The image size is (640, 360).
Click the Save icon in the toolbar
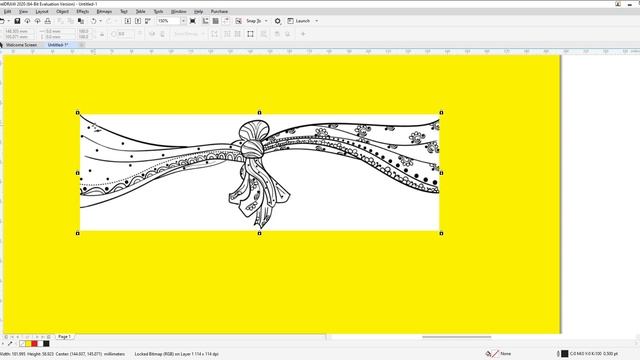(17, 21)
